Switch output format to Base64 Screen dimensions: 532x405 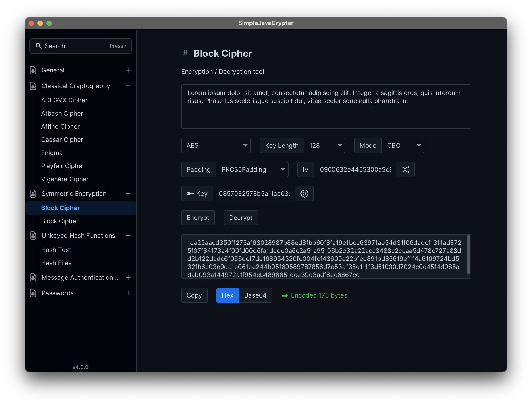pos(255,295)
